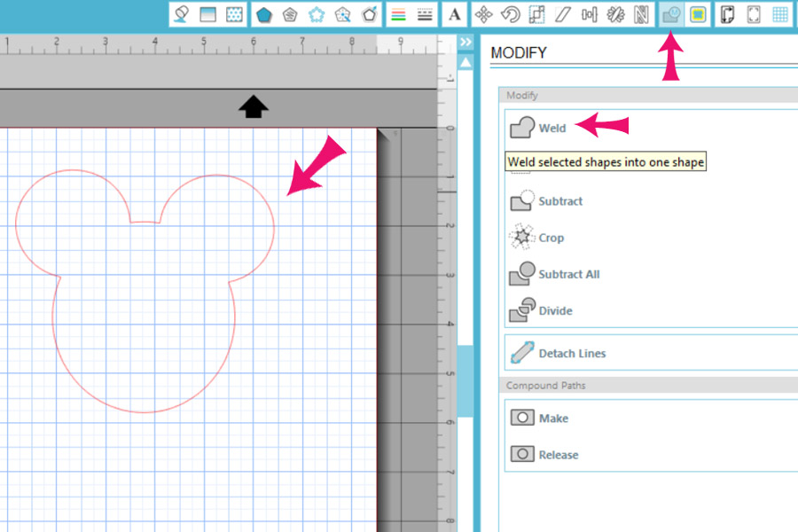Screen dimensions: 798x532
Task: Release the compound path
Action: click(x=544, y=454)
